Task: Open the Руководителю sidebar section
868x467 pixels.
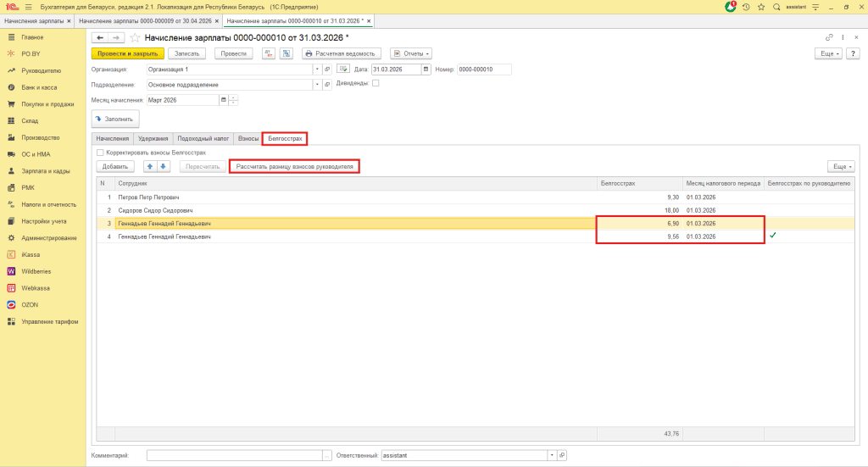Action: click(x=41, y=71)
